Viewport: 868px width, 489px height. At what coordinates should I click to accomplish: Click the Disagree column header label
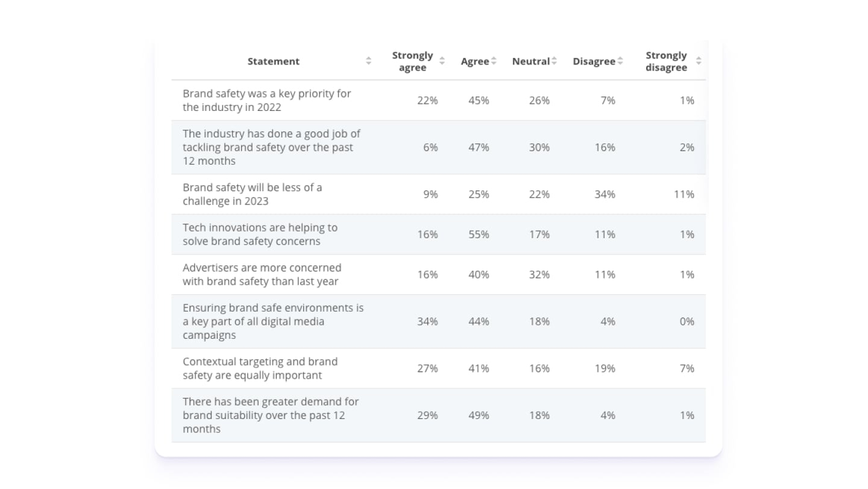594,61
